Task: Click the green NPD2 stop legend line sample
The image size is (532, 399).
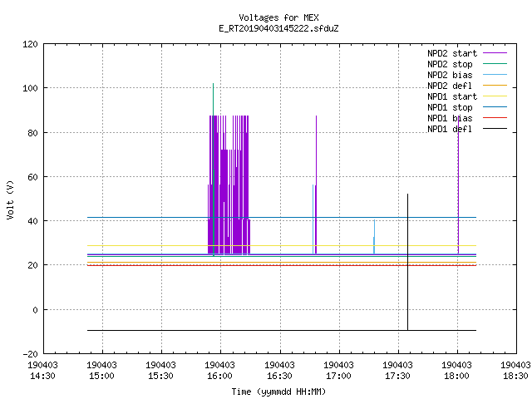Action: coord(495,63)
